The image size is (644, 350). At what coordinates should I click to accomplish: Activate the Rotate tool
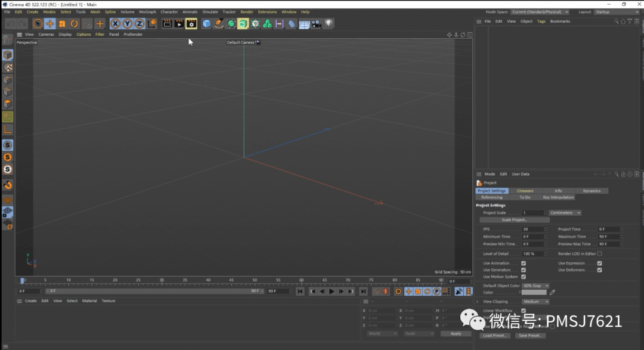click(75, 24)
